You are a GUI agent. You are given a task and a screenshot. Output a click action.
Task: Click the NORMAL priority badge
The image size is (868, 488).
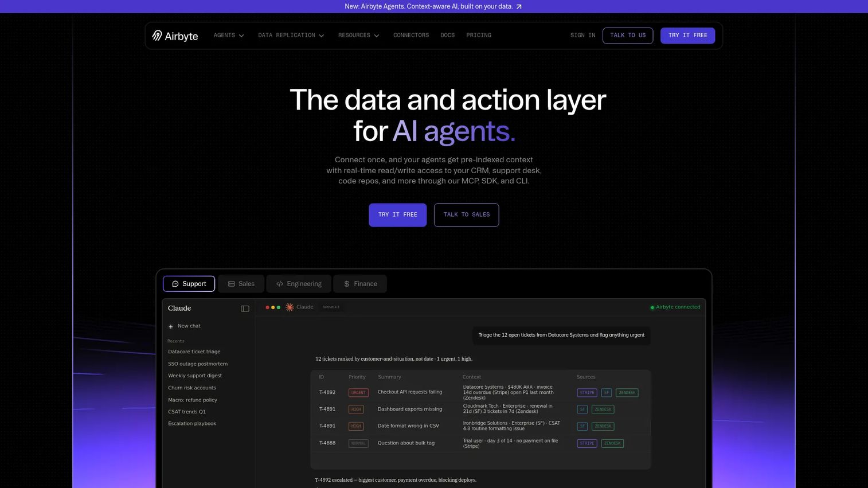click(358, 443)
